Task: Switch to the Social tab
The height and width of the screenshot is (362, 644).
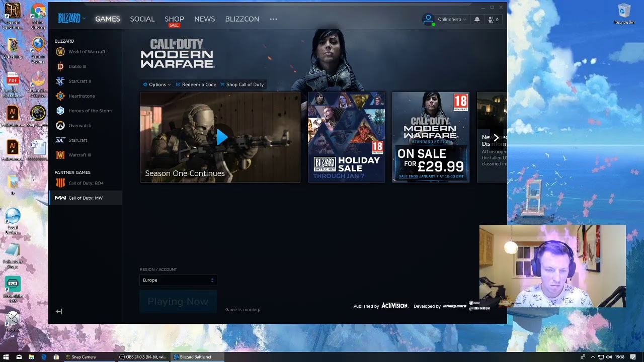Action: click(x=142, y=19)
